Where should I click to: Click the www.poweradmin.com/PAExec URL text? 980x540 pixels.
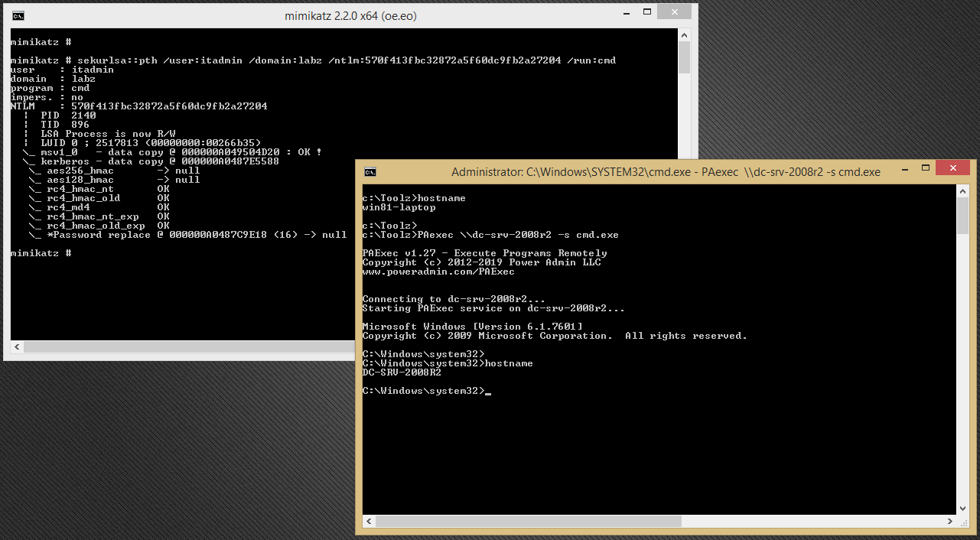coord(438,272)
